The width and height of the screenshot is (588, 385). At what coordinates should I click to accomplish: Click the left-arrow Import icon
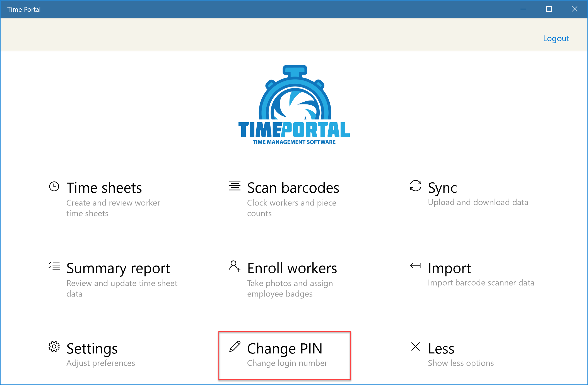pyautogui.click(x=416, y=266)
